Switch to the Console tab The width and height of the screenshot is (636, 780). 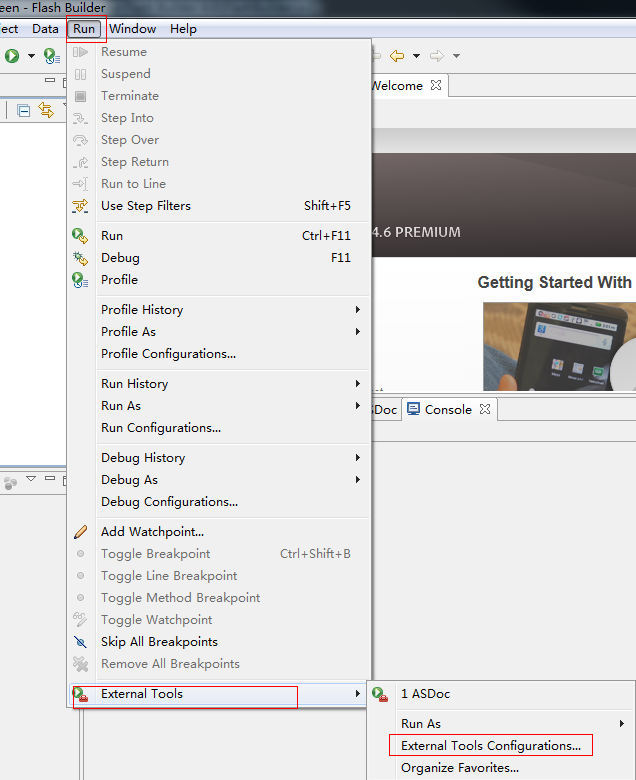coord(448,409)
